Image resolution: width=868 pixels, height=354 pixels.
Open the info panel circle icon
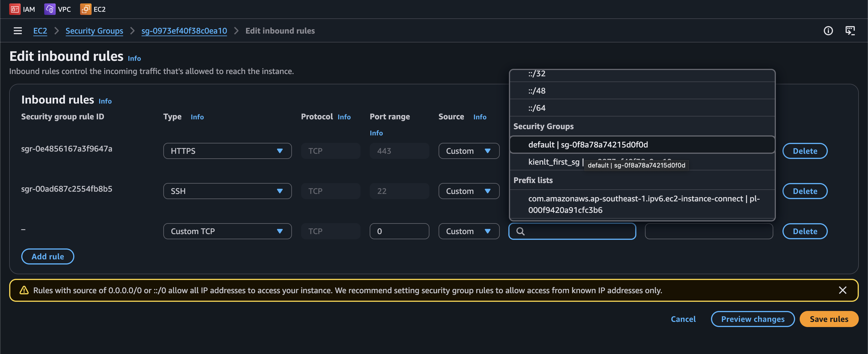point(828,31)
